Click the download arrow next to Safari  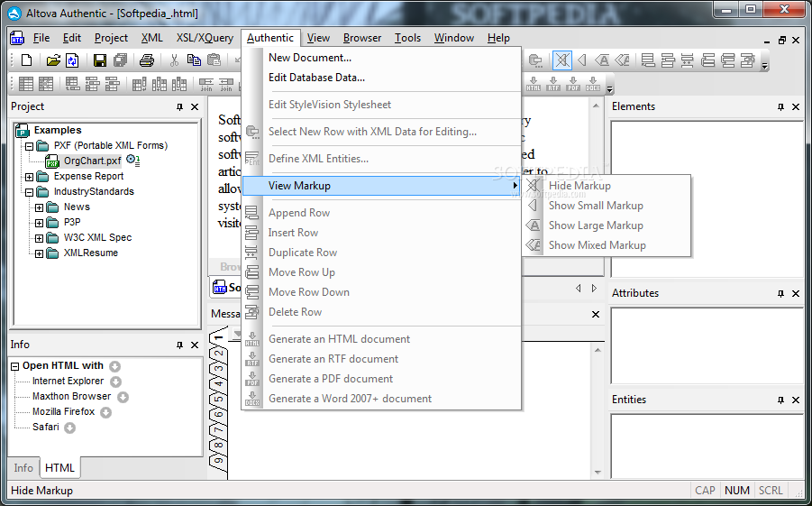[70, 428]
